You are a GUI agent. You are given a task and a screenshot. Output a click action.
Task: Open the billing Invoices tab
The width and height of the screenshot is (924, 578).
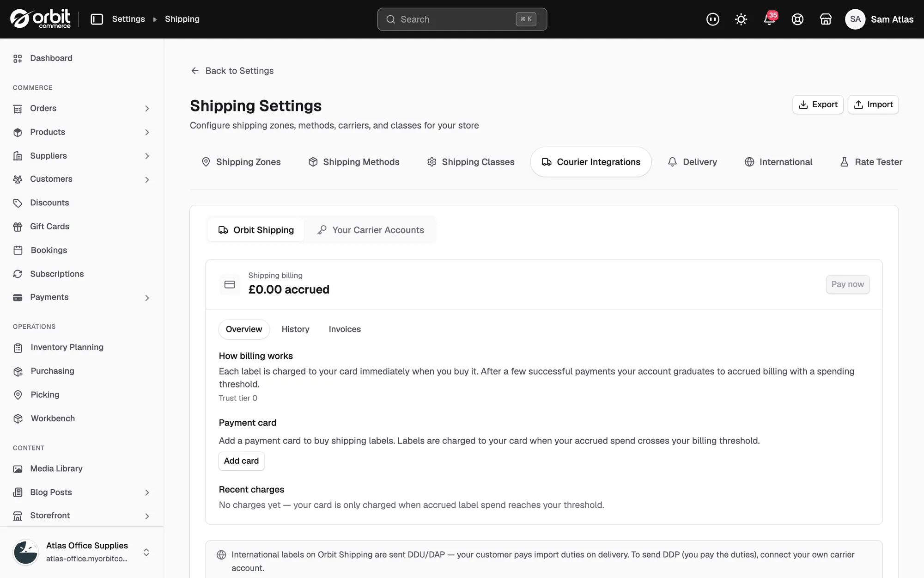point(345,329)
